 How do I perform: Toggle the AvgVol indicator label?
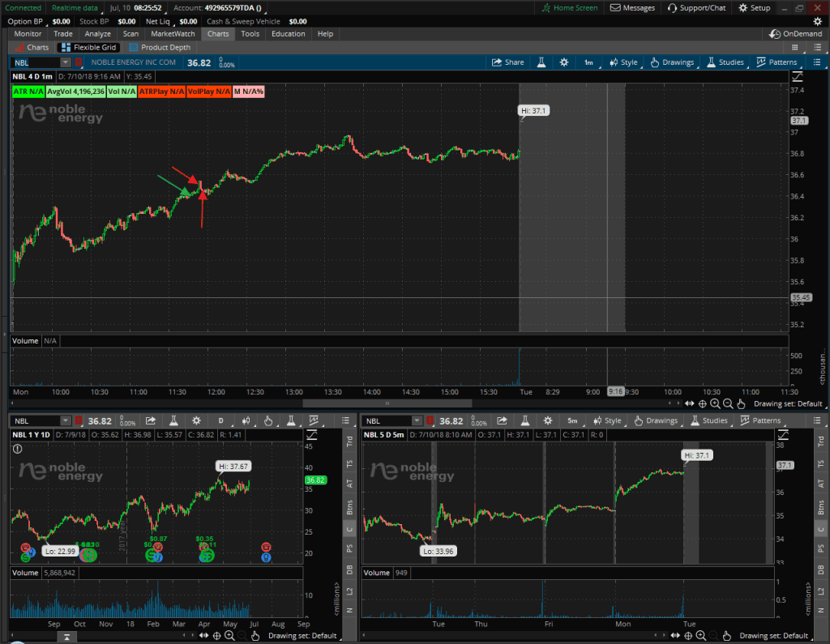(x=75, y=92)
